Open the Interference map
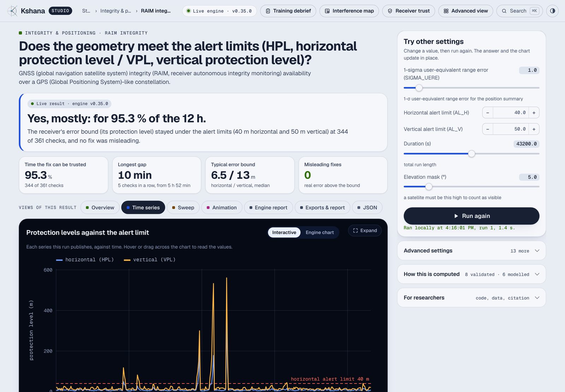The height and width of the screenshot is (392, 565). [349, 11]
